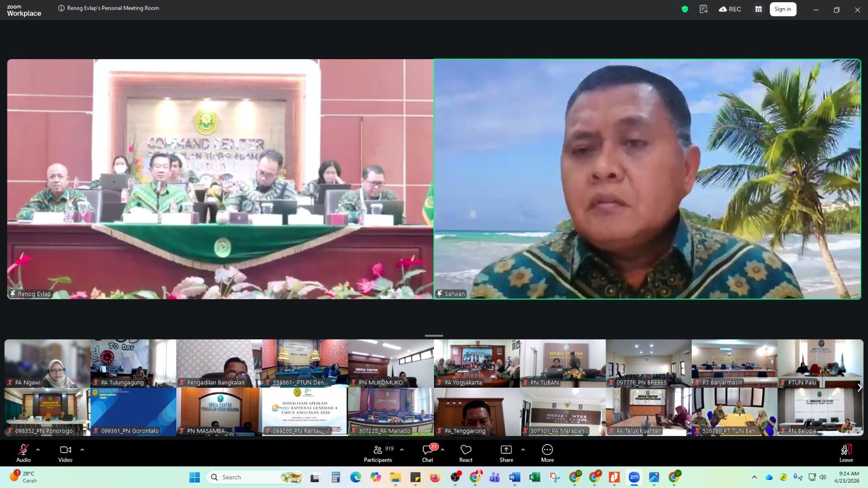The width and height of the screenshot is (868, 488).
Task: Expand the participants options arrow
Action: point(402,450)
